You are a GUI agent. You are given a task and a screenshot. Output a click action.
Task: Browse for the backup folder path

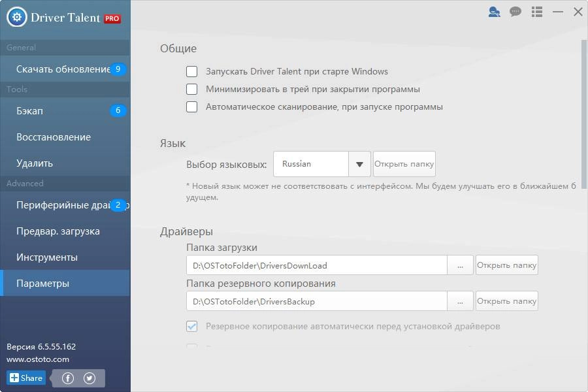[x=460, y=301]
